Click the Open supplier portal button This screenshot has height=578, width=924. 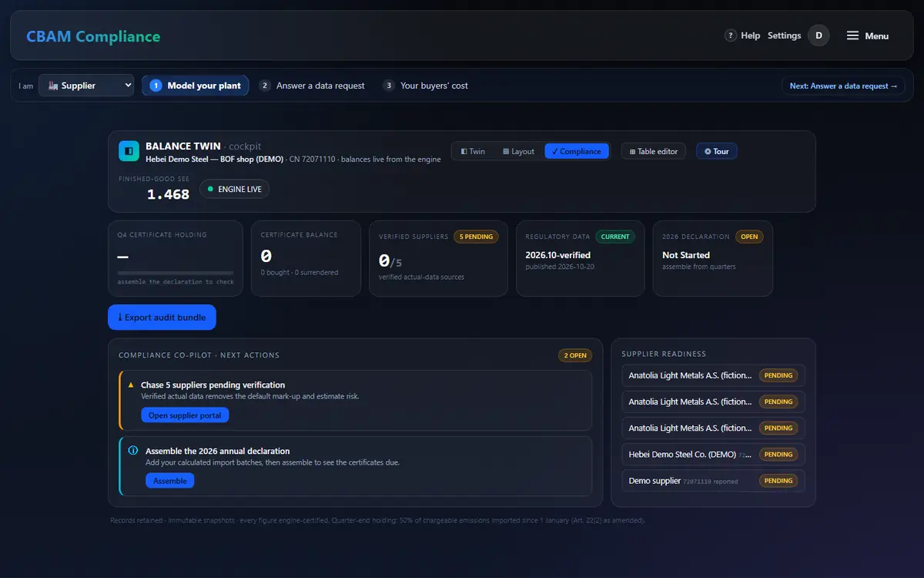[185, 415]
